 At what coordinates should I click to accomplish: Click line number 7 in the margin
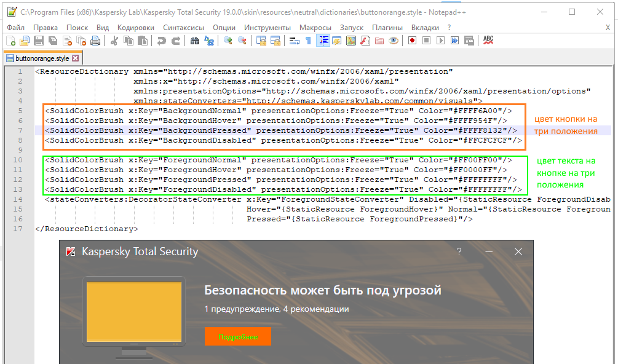tap(20, 130)
